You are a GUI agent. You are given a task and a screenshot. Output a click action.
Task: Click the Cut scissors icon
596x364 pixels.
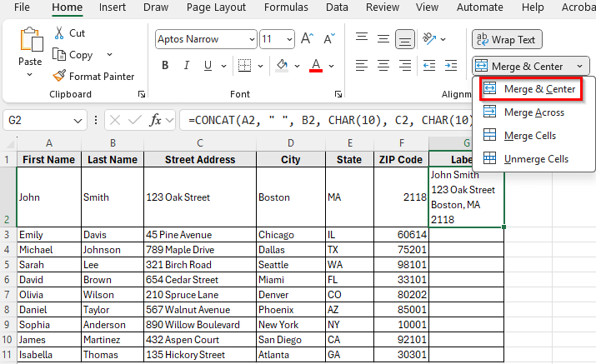(x=60, y=33)
